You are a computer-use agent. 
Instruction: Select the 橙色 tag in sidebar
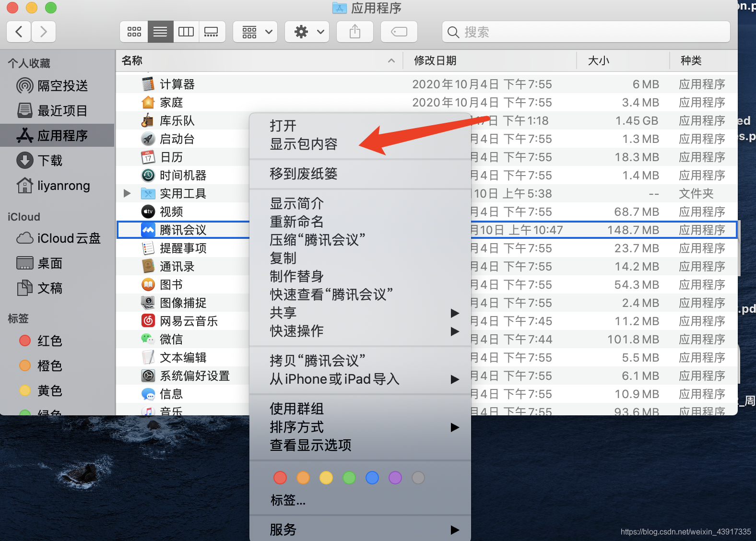tap(58, 366)
